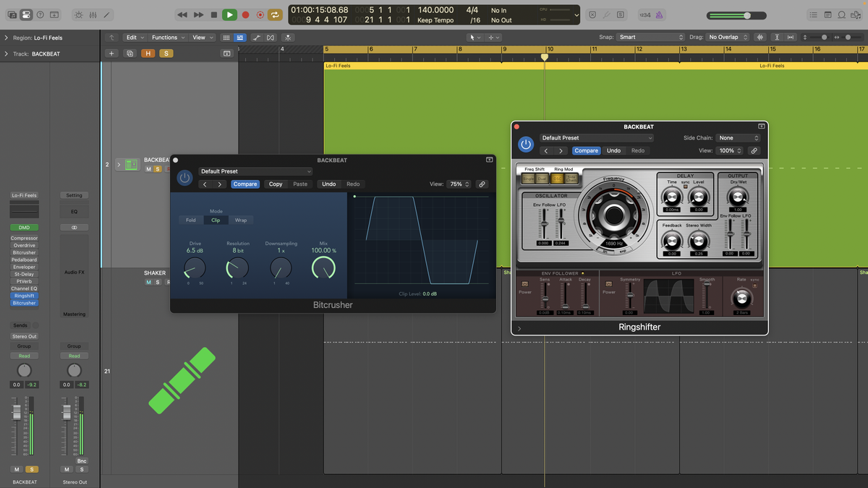
Task: Open the Editors pencil icon
Action: coord(107,14)
